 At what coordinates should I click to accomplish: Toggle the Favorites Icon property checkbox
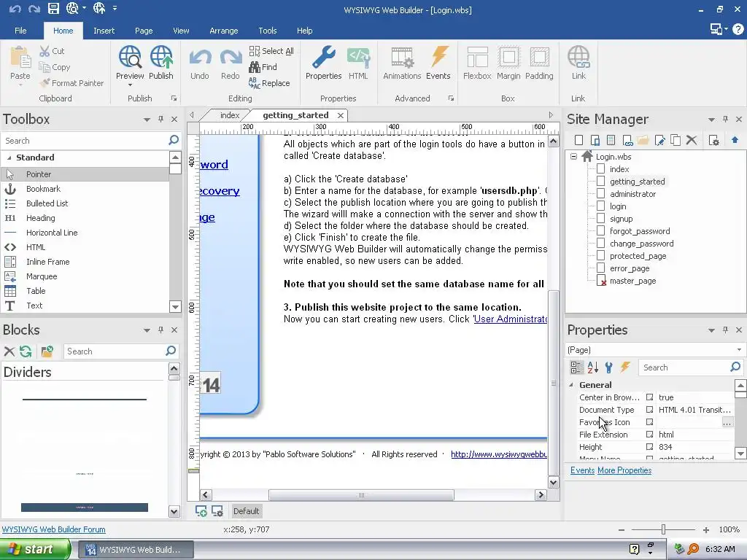649,422
